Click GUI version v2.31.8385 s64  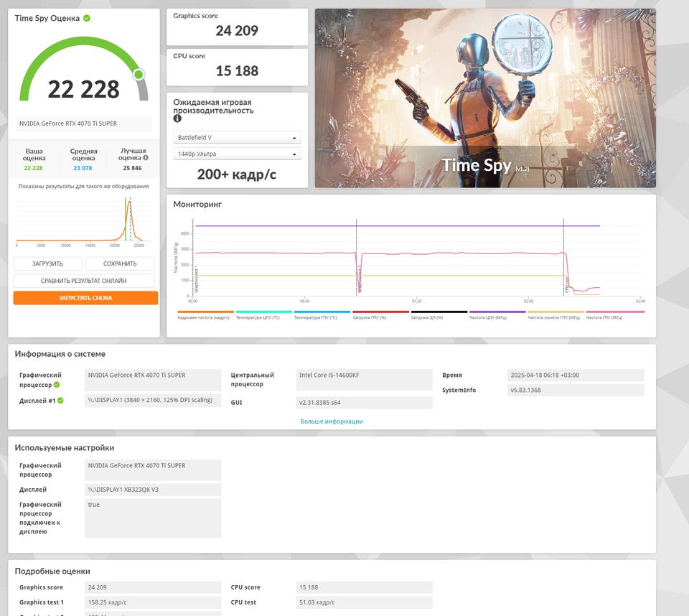(365, 402)
